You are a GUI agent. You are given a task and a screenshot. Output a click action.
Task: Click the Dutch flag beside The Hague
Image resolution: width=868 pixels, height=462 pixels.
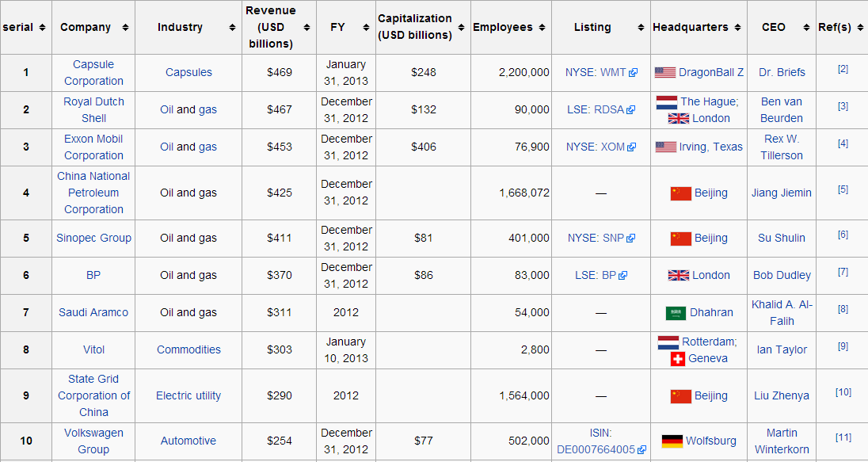[x=665, y=101]
